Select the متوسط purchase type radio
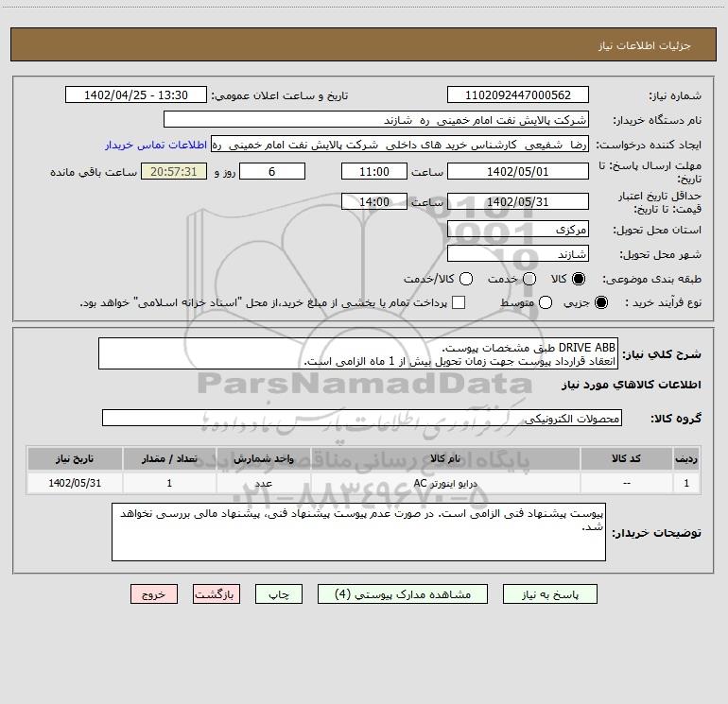 coord(546,302)
